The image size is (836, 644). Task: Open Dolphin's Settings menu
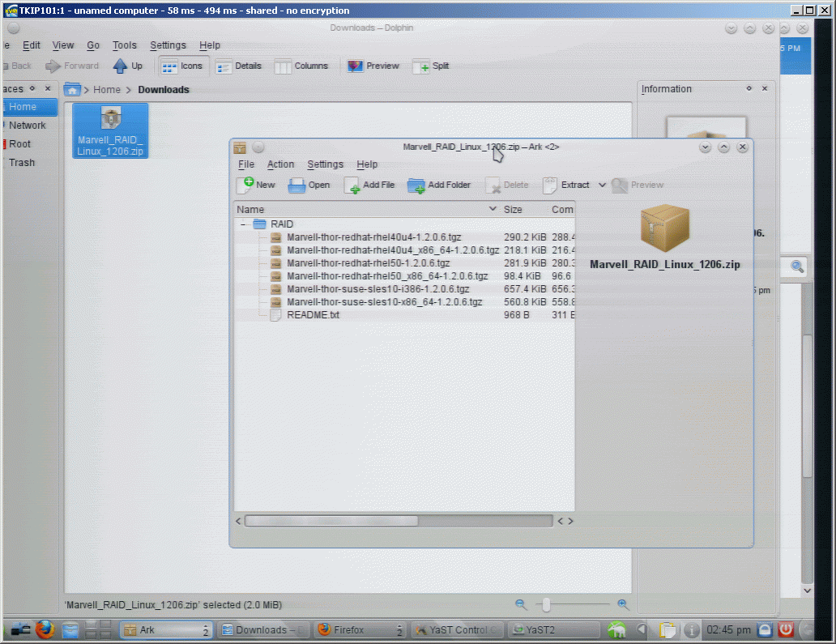(168, 45)
